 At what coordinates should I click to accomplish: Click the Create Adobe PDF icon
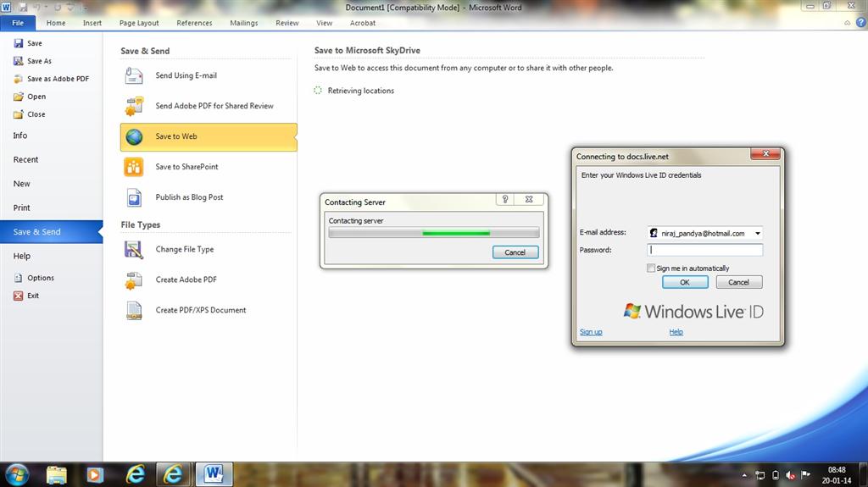[133, 280]
